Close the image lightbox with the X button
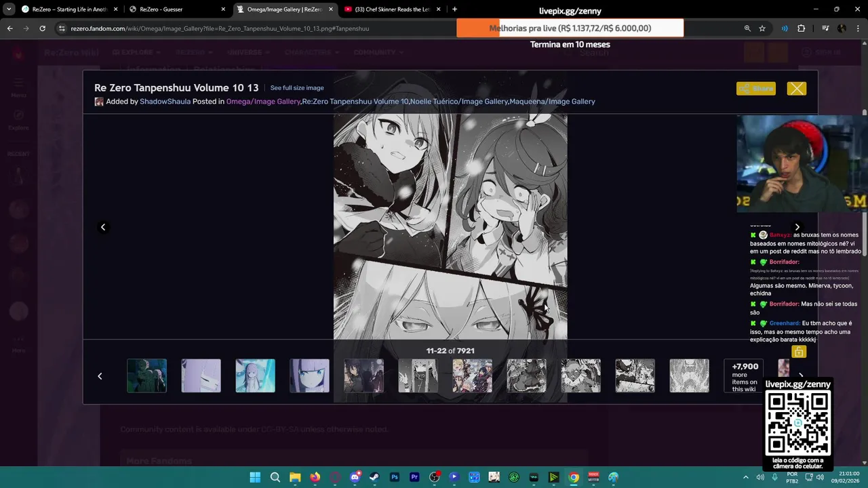 [796, 89]
